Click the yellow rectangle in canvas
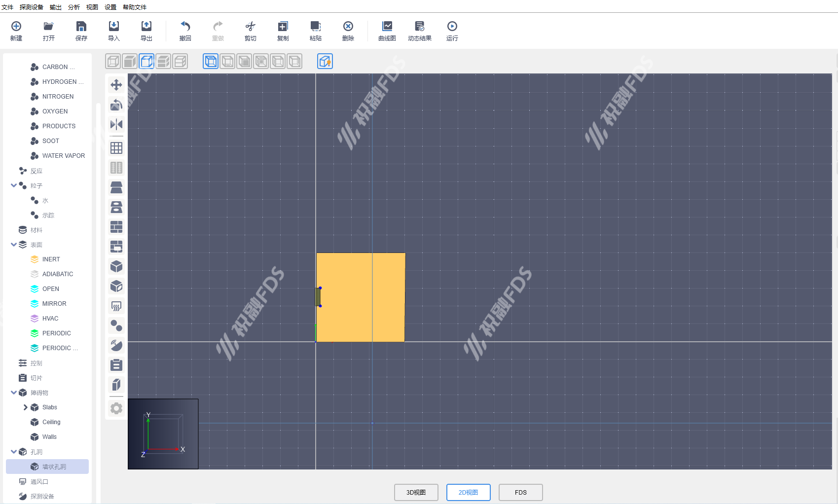Screen dimensions: 838x504 point(360,297)
